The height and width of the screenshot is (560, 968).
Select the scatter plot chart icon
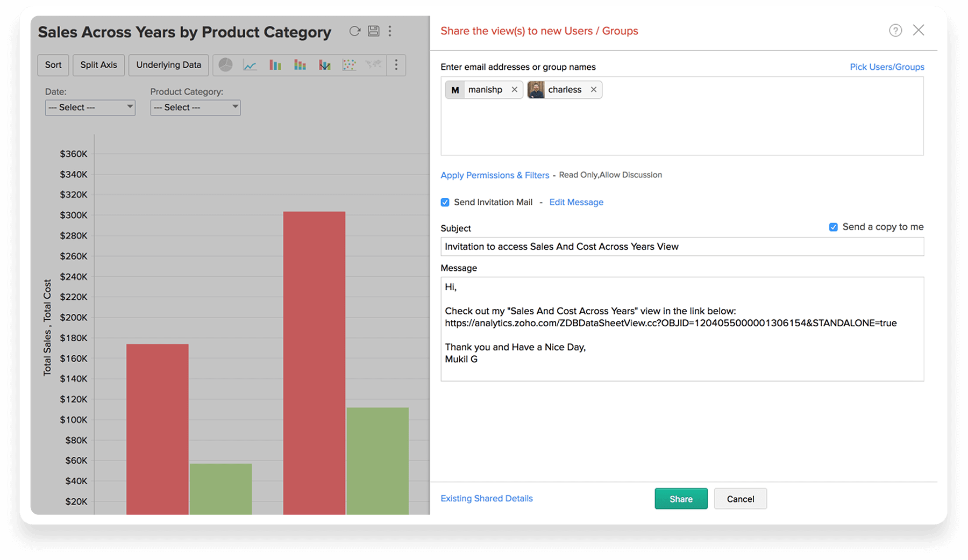pyautogui.click(x=349, y=65)
